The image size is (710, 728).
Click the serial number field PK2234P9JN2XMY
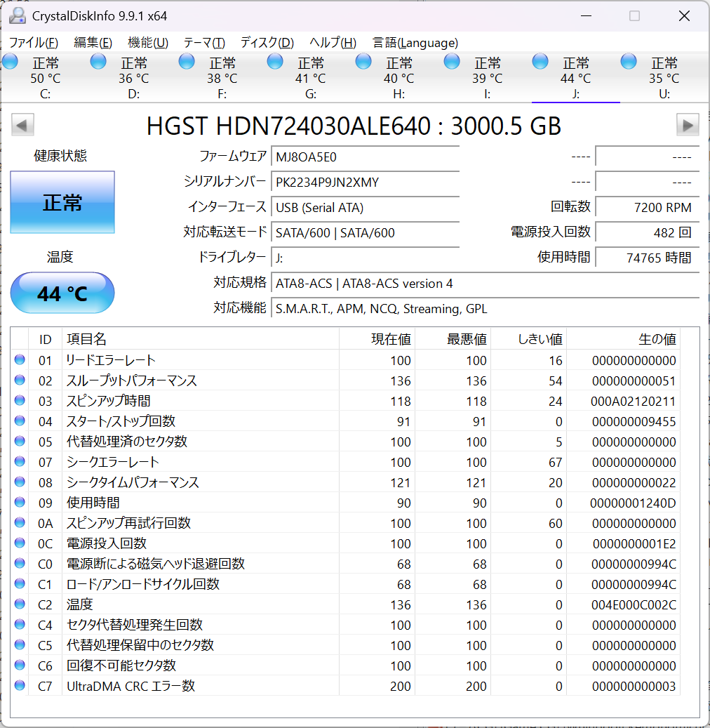tap(366, 182)
